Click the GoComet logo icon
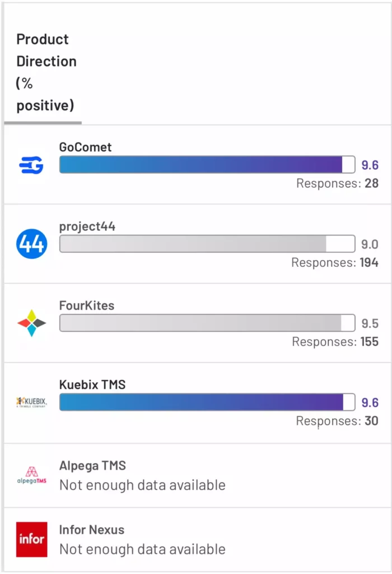Image resolution: width=392 pixels, height=574 pixels. 31,165
